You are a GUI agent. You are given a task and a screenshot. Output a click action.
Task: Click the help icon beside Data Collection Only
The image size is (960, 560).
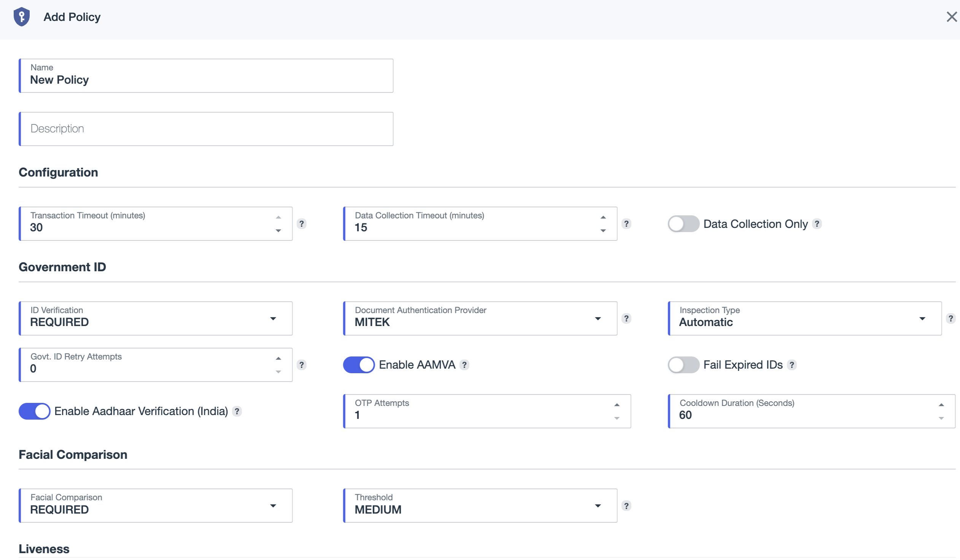816,224
